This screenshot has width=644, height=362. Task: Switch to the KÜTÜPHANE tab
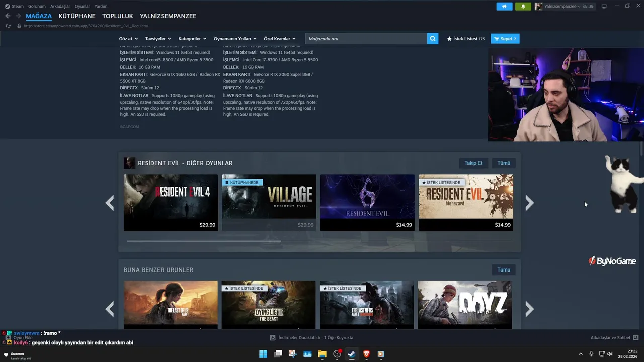(x=77, y=16)
